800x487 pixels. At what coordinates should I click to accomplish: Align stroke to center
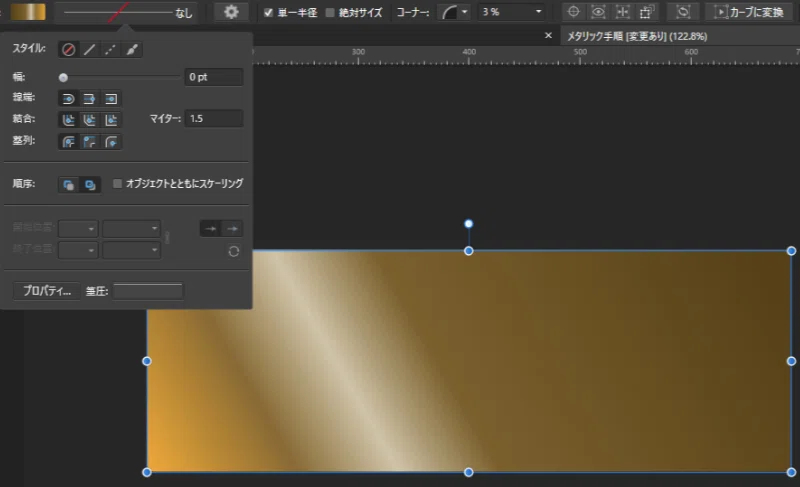pyautogui.click(x=68, y=142)
